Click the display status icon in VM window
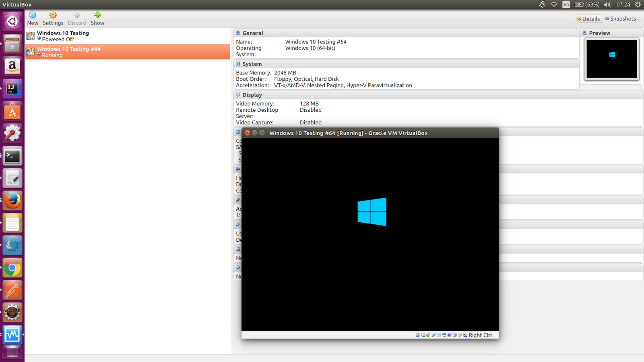This screenshot has height=362, width=644. pos(444,335)
